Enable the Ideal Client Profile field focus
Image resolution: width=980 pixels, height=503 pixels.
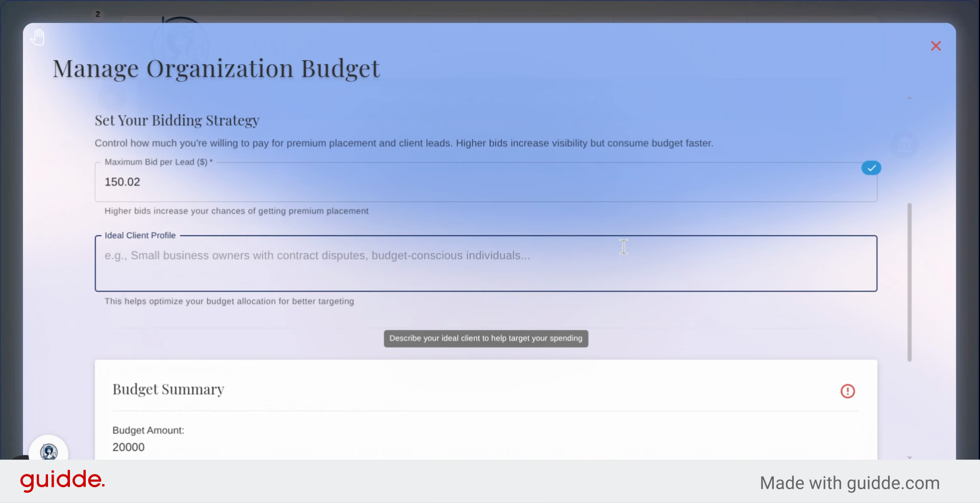tap(485, 264)
